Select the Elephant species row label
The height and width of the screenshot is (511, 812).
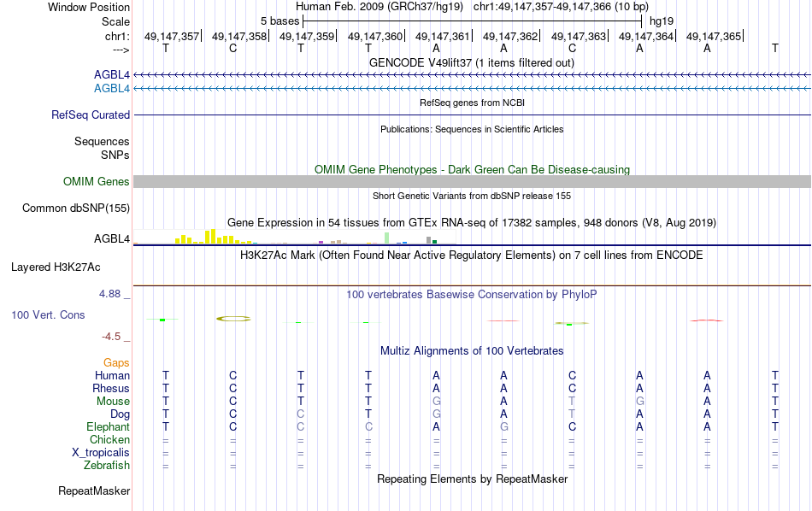coord(108,427)
